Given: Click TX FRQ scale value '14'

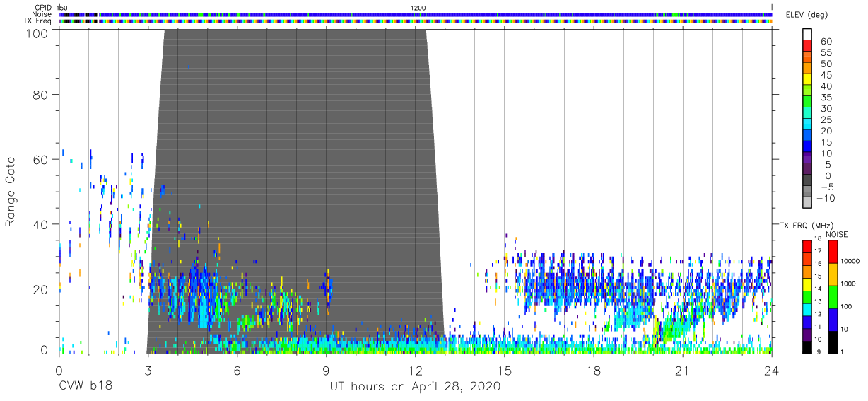Looking at the screenshot, I should click(818, 289).
